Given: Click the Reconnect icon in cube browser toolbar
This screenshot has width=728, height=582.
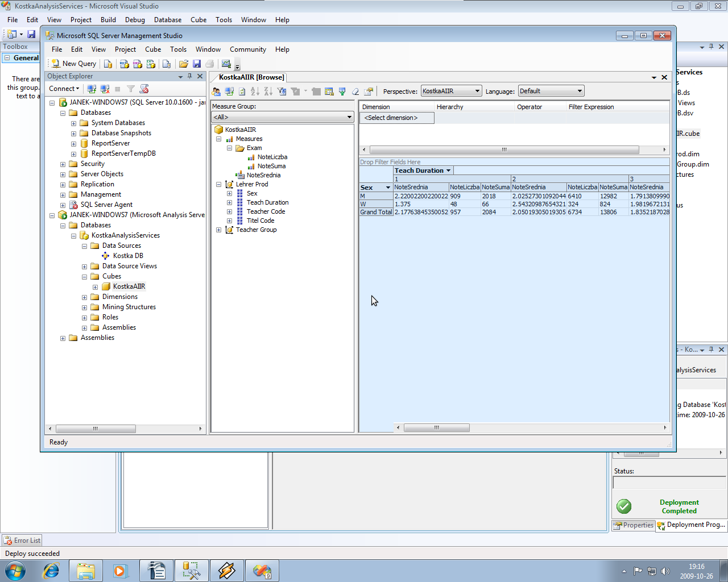Looking at the screenshot, I should pyautogui.click(x=229, y=91).
